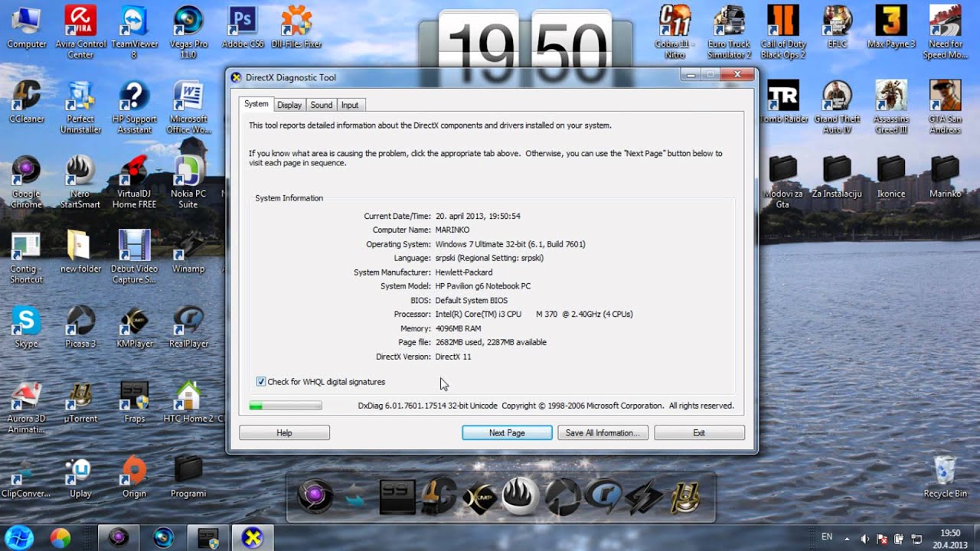Open the Computer desktop icon
The width and height of the screenshot is (980, 551).
coord(27,27)
